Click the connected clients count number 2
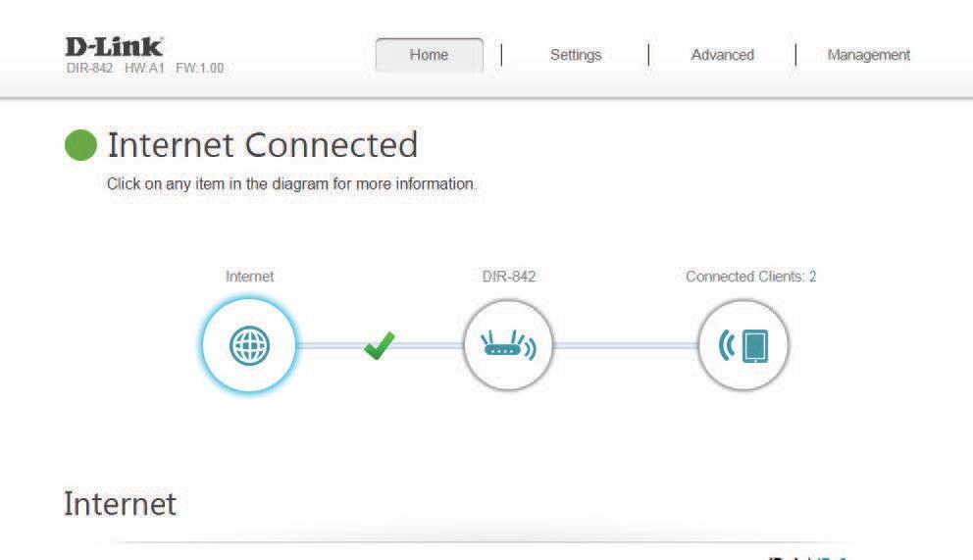Screen dimensions: 973x560 pos(812,277)
